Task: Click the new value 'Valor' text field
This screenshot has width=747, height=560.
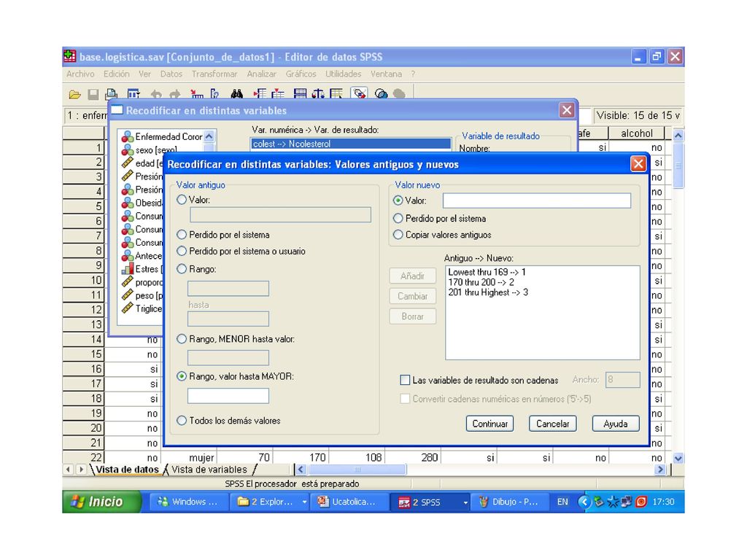Action: 536,201
